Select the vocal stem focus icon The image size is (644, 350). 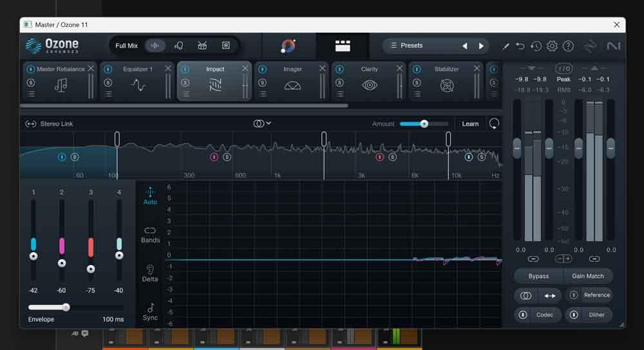coord(178,46)
